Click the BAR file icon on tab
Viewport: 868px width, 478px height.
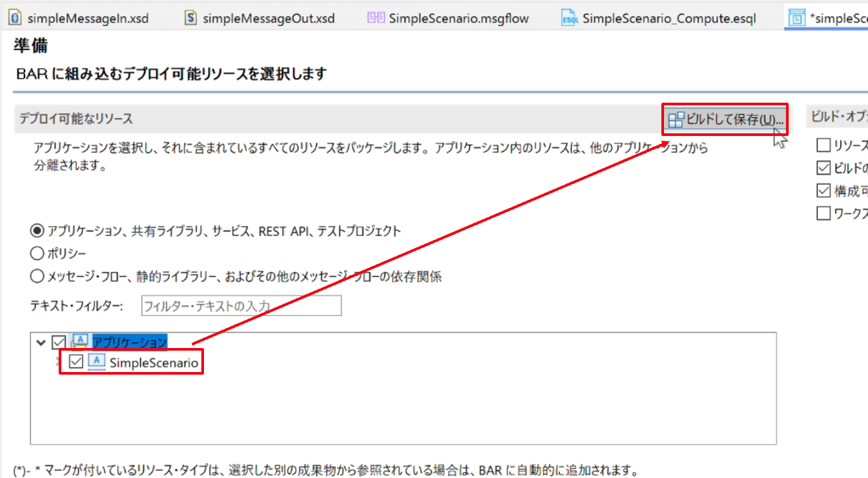797,18
